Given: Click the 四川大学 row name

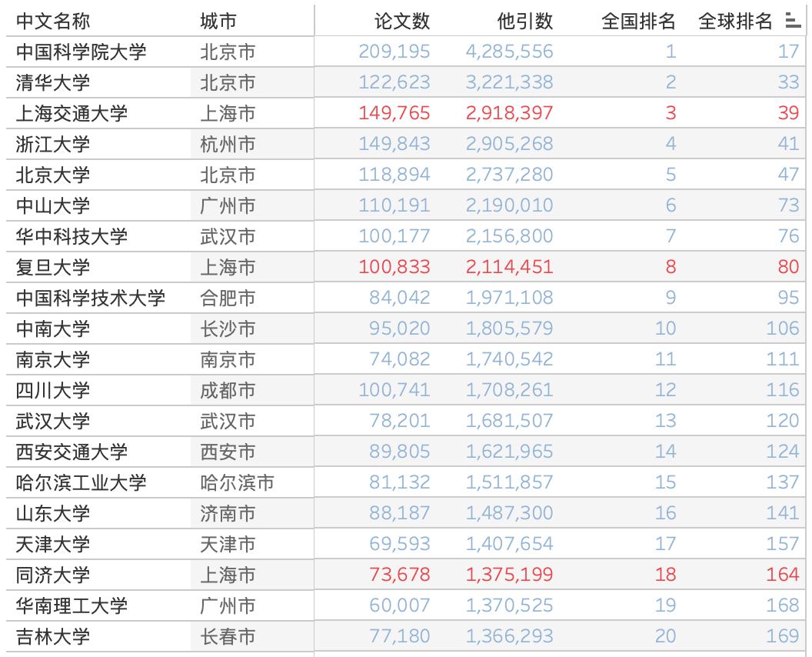Looking at the screenshot, I should pyautogui.click(x=53, y=390).
